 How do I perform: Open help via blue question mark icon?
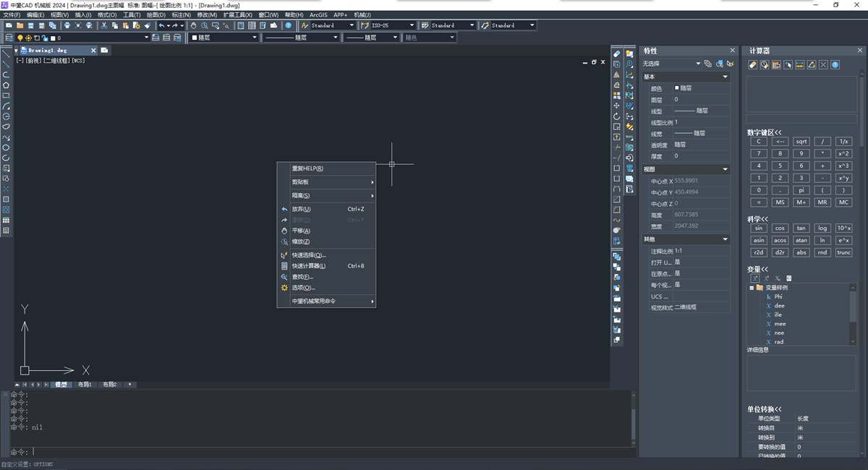click(288, 25)
